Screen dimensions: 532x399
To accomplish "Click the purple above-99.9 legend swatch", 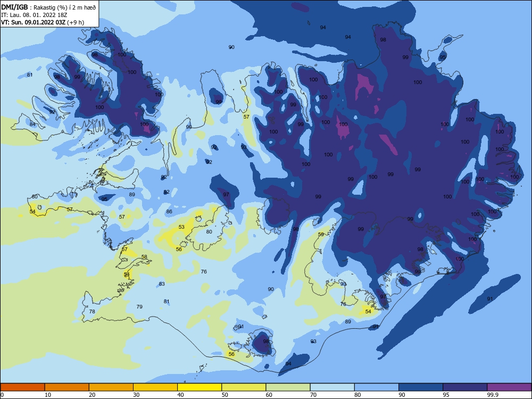I will pyautogui.click(x=509, y=387).
